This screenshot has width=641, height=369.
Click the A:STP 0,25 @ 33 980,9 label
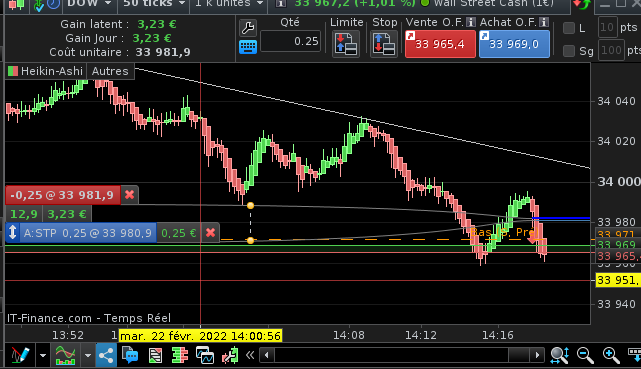pos(87,233)
